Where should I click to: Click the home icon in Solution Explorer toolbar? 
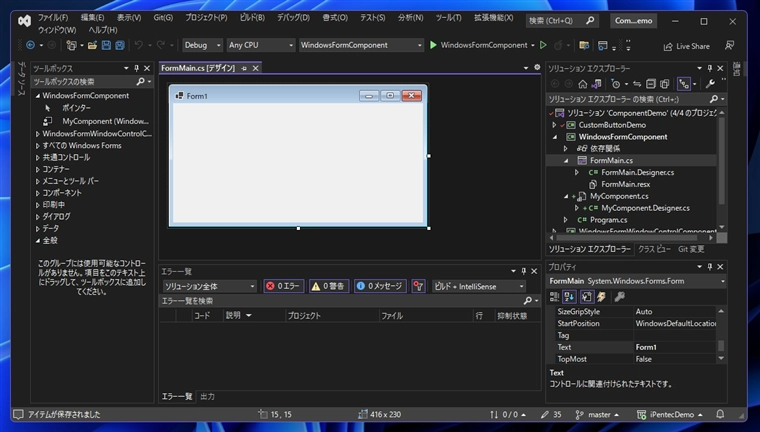tap(583, 84)
